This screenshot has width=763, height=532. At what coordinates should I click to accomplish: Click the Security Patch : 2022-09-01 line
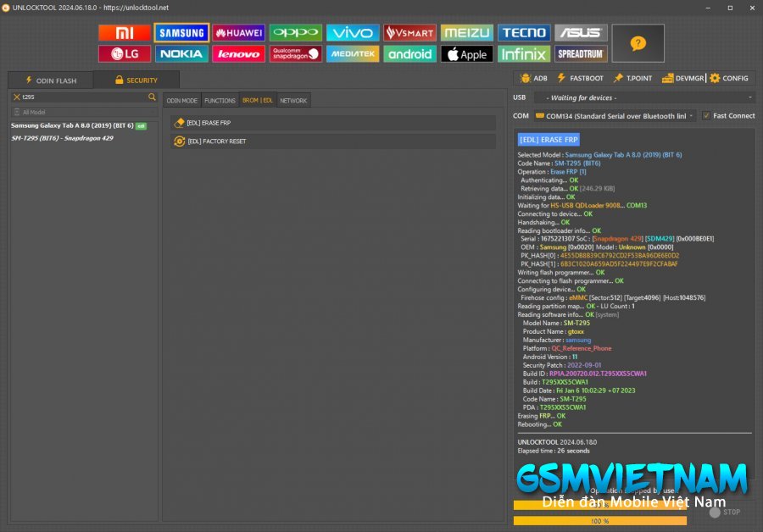point(562,365)
